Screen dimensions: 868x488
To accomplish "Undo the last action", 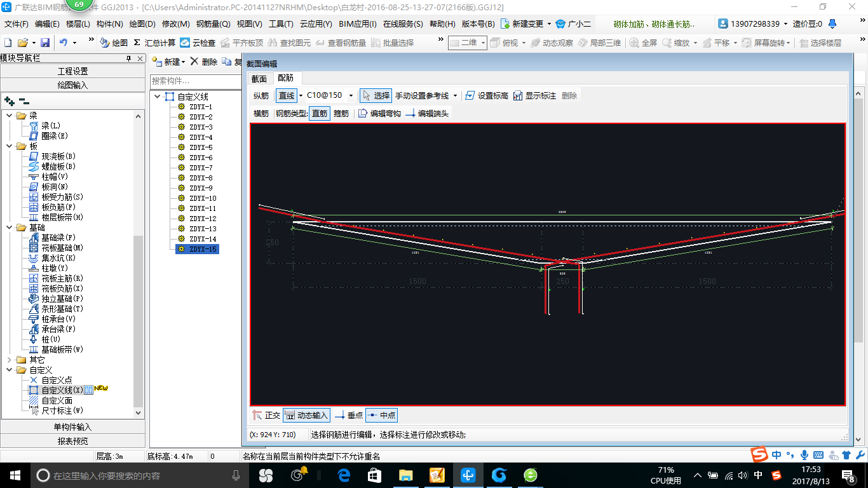I will tap(64, 43).
